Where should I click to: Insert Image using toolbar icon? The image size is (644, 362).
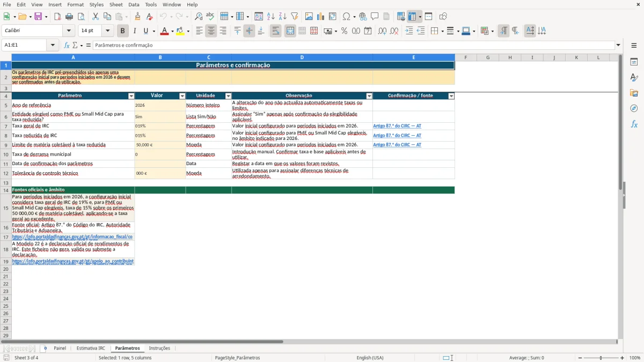309,17
